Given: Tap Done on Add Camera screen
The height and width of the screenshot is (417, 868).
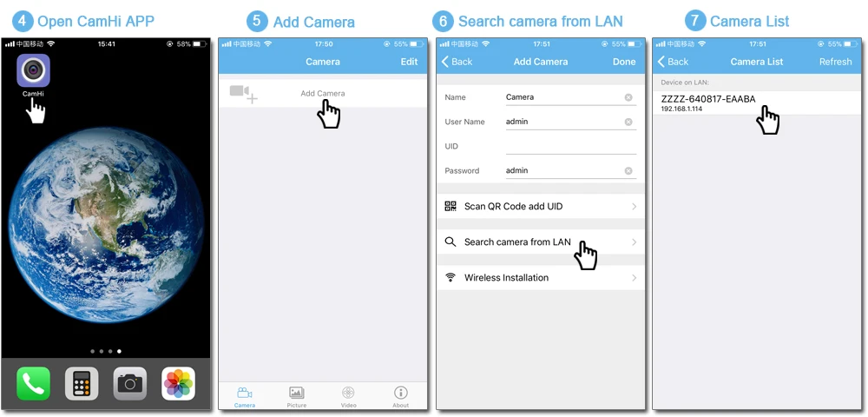Looking at the screenshot, I should tap(624, 62).
